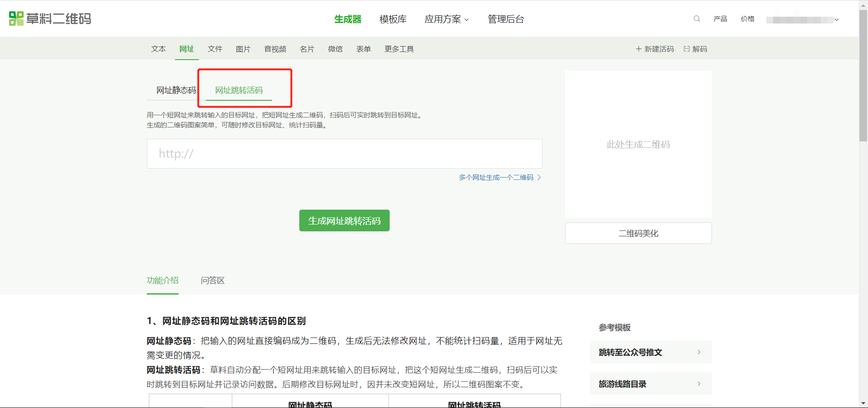Select the 文本 tab
The image size is (868, 408).
pos(158,49)
